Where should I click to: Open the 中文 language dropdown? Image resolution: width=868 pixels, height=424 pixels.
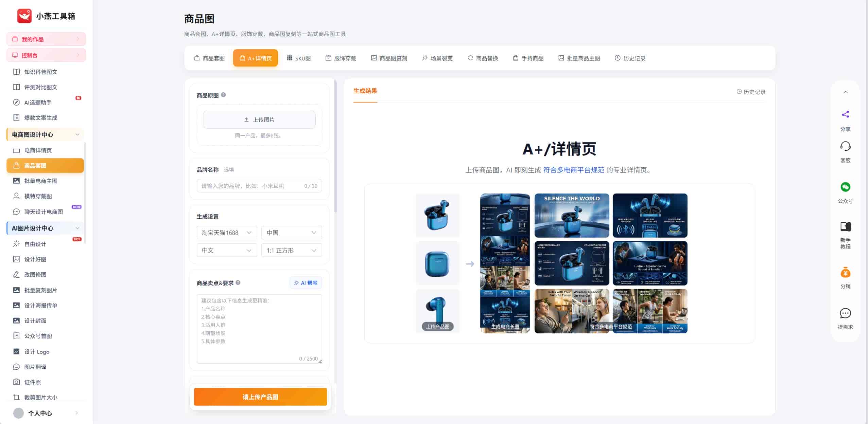click(227, 250)
